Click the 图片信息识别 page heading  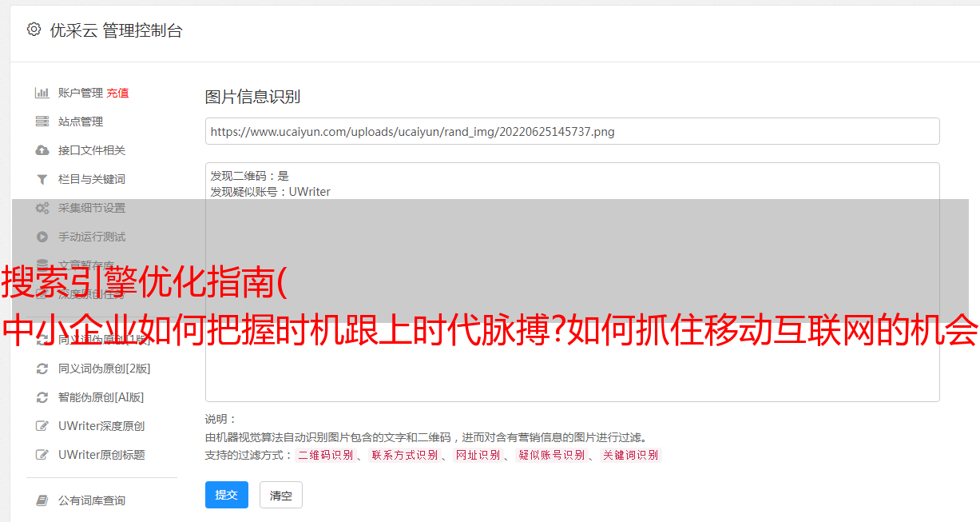click(252, 97)
